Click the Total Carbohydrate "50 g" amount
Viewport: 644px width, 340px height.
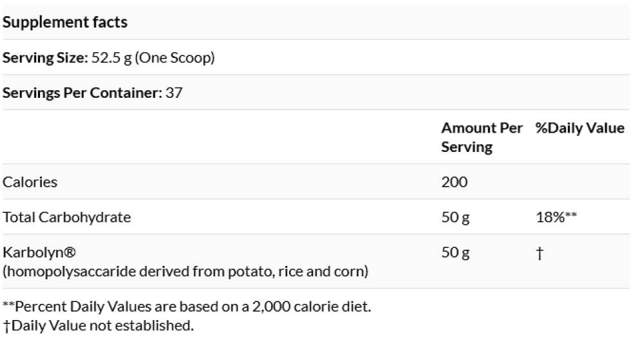(x=455, y=217)
